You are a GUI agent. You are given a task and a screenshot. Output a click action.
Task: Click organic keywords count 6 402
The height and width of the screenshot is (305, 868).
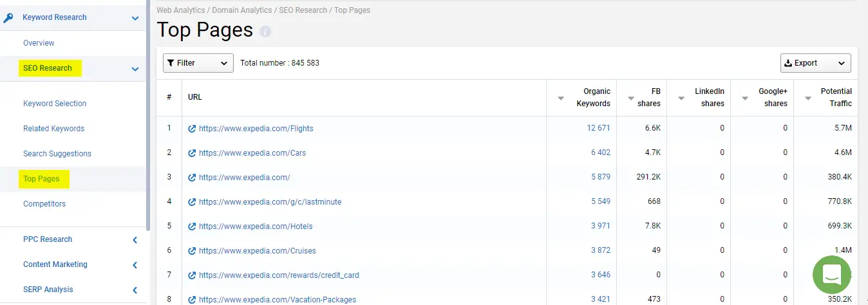click(601, 153)
